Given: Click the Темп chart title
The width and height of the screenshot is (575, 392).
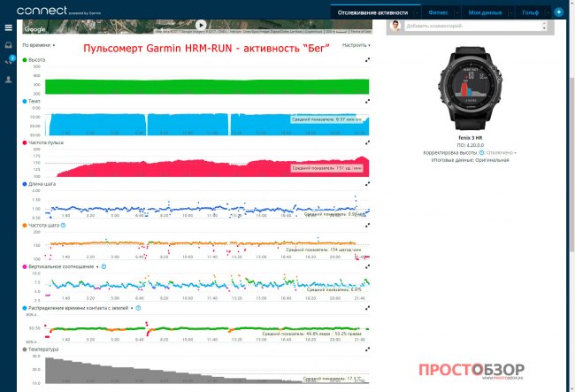Looking at the screenshot, I should (34, 101).
